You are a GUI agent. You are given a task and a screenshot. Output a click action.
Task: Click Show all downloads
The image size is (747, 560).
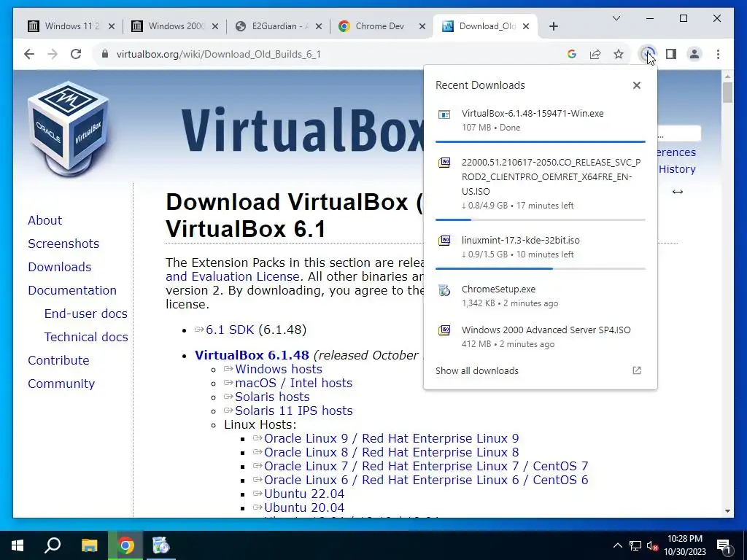(477, 370)
